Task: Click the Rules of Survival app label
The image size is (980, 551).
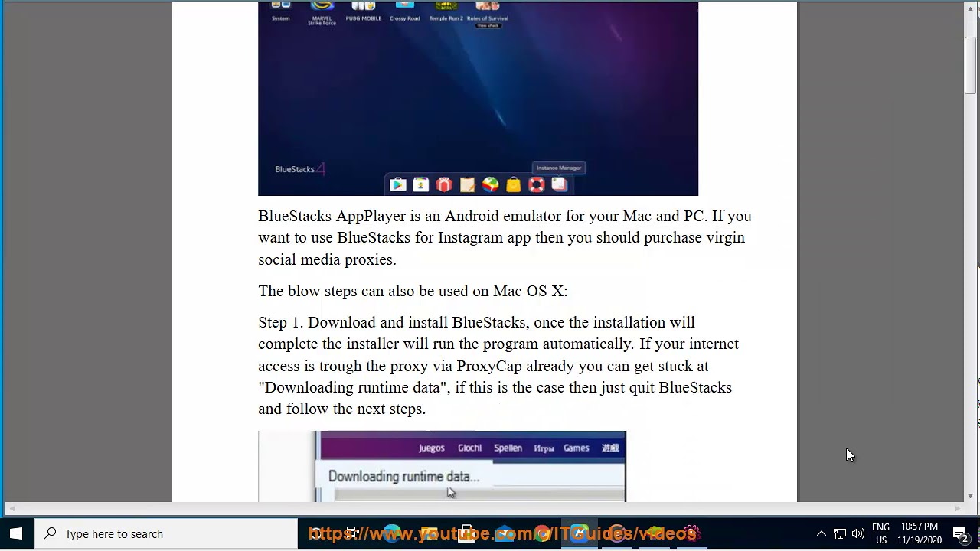Action: 488,18
